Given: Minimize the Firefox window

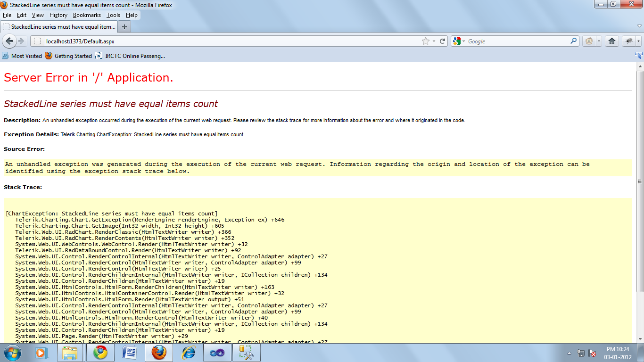Looking at the screenshot, I should pos(600,4).
